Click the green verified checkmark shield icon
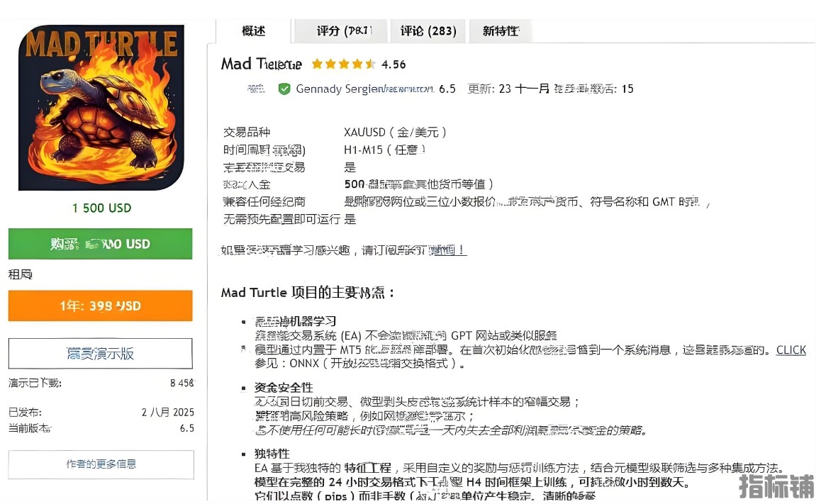This screenshot has width=826, height=504. (x=284, y=89)
